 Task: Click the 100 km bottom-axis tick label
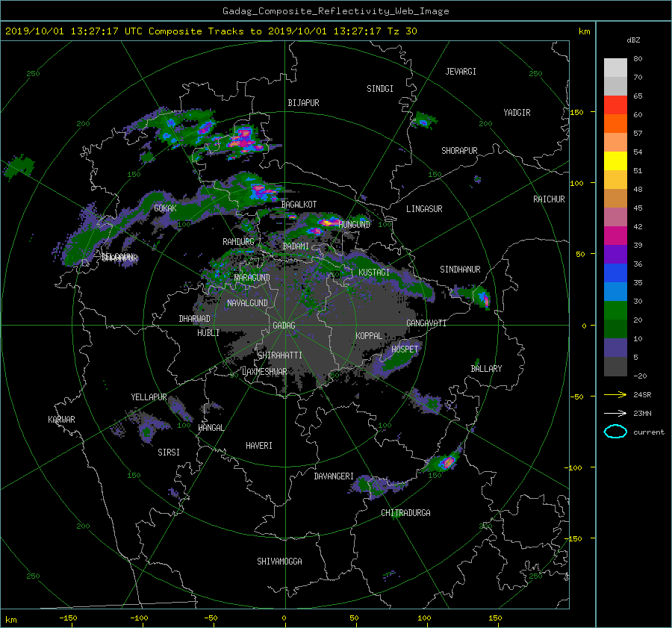pos(424,618)
